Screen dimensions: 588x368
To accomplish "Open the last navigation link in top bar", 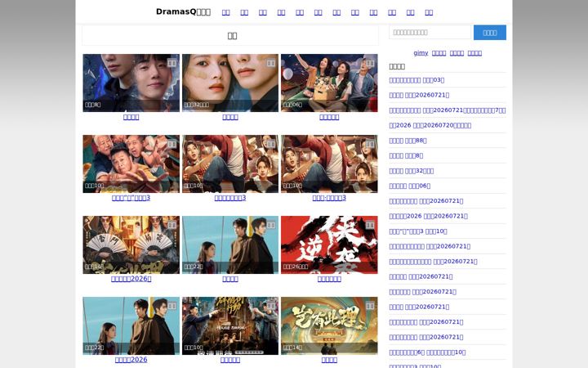I will tap(429, 12).
